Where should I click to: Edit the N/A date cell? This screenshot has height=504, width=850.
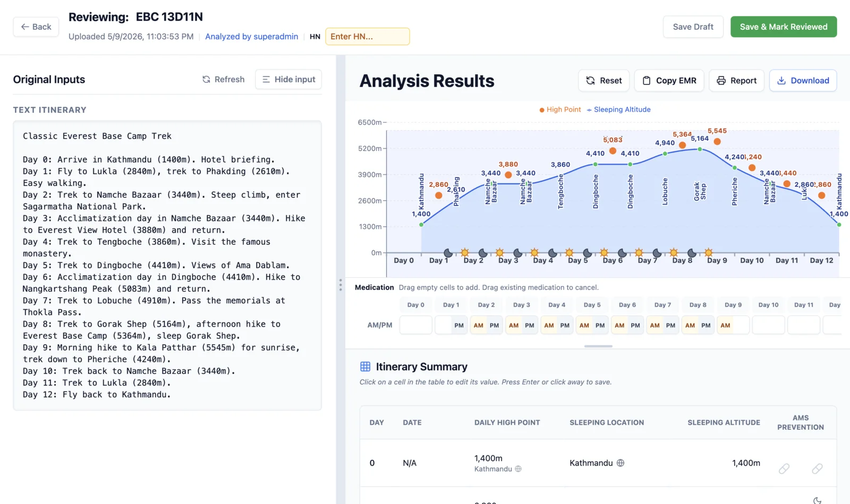click(410, 463)
